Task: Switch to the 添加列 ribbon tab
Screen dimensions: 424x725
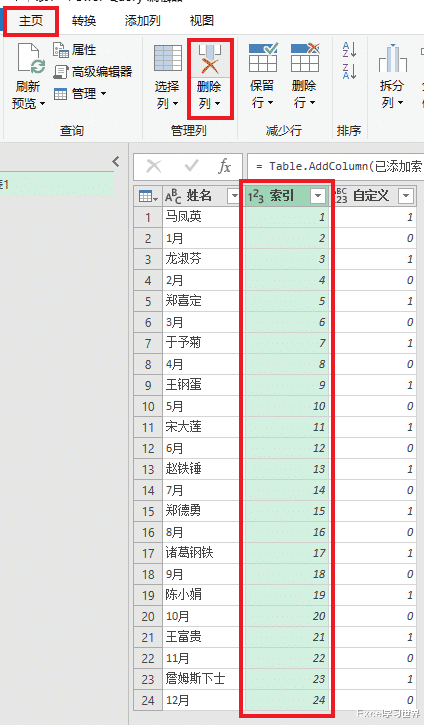Action: click(142, 21)
